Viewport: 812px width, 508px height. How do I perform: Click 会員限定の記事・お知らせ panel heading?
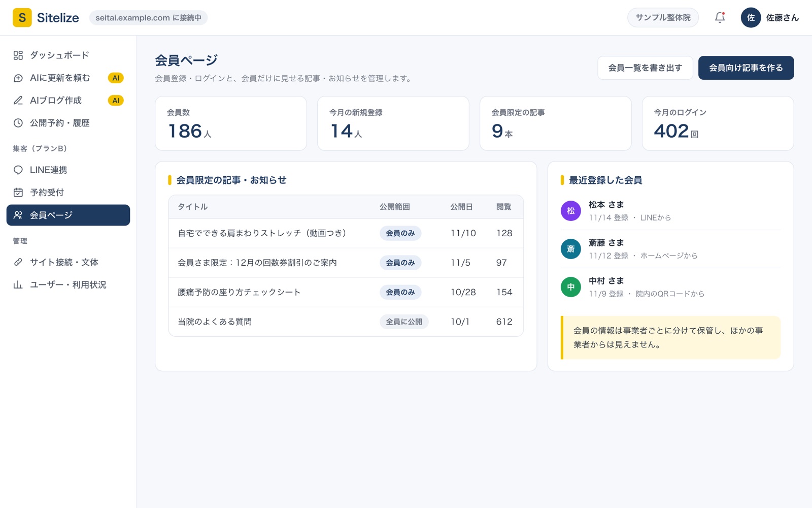[231, 180]
